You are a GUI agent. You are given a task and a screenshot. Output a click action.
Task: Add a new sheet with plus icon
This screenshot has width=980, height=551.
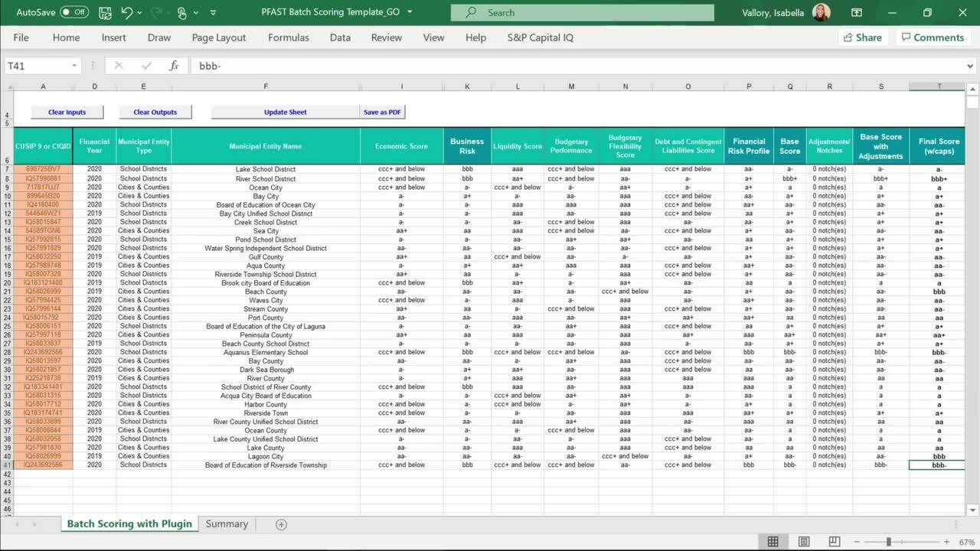281,524
